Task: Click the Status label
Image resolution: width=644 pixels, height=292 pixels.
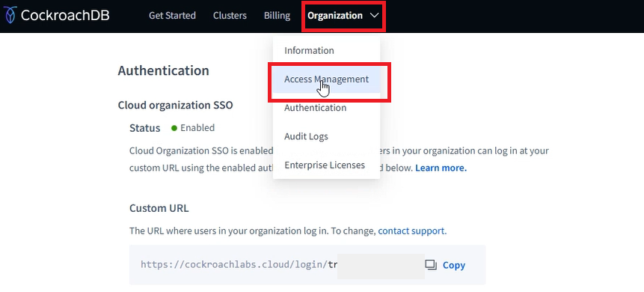Action: (144, 128)
